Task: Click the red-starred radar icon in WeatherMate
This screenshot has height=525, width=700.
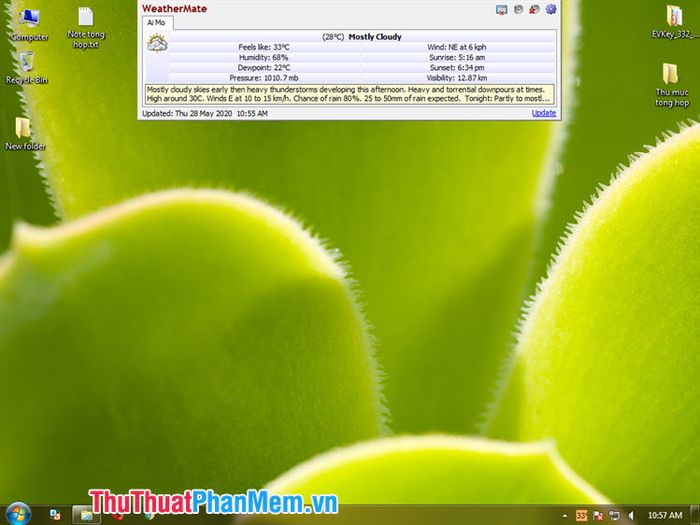Action: tap(534, 9)
